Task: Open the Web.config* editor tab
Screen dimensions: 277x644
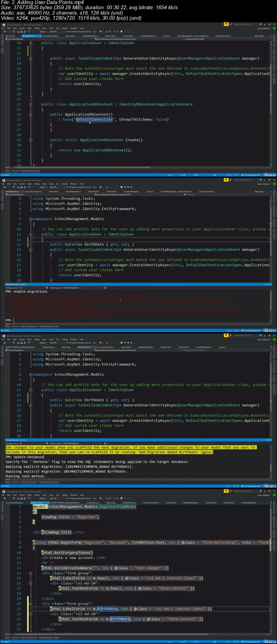Action: click(10, 36)
